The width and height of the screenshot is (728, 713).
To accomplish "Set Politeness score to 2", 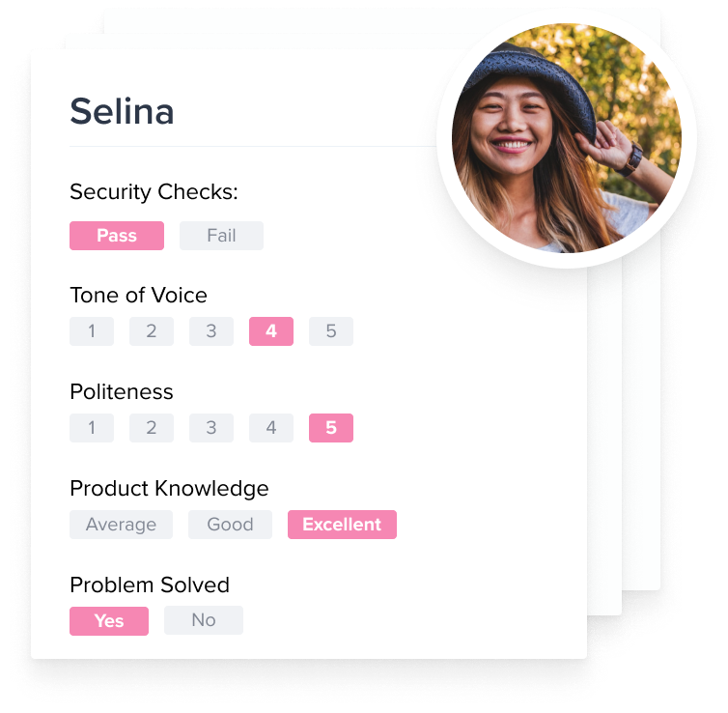I will (x=152, y=428).
